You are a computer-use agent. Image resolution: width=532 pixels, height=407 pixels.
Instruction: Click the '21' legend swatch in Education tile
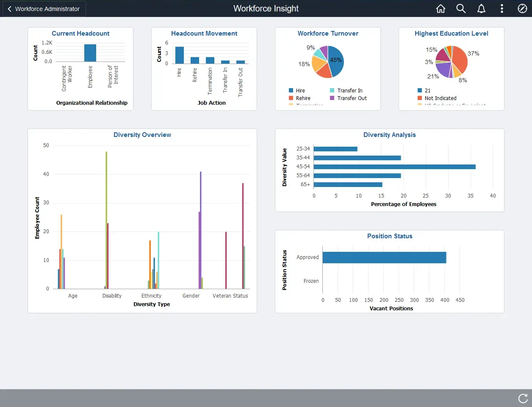[420, 90]
